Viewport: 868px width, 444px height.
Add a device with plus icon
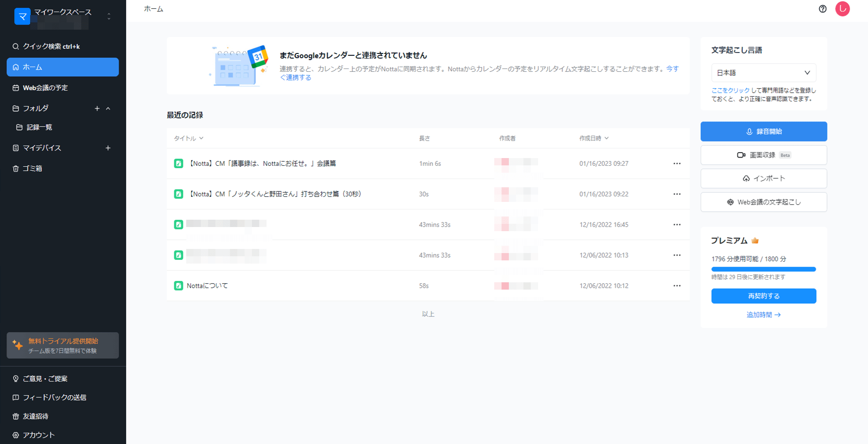tap(108, 148)
